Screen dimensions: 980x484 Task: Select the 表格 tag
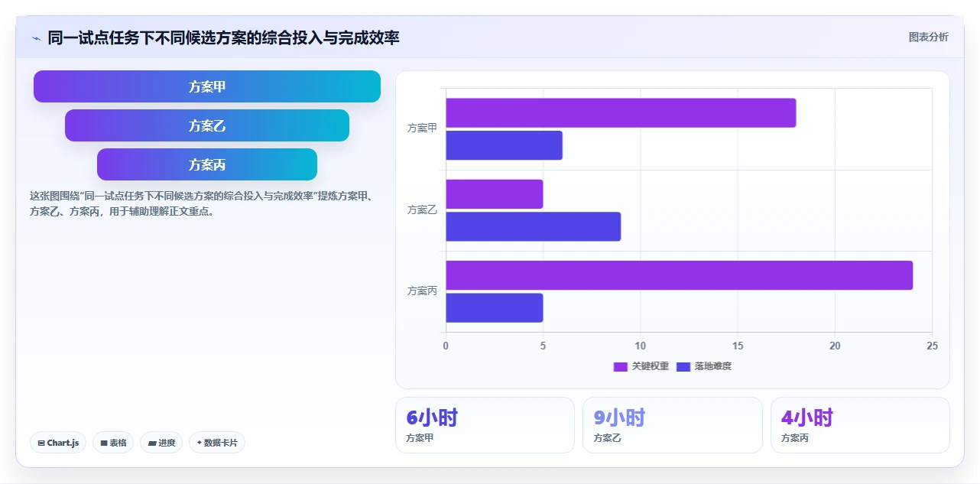click(113, 443)
